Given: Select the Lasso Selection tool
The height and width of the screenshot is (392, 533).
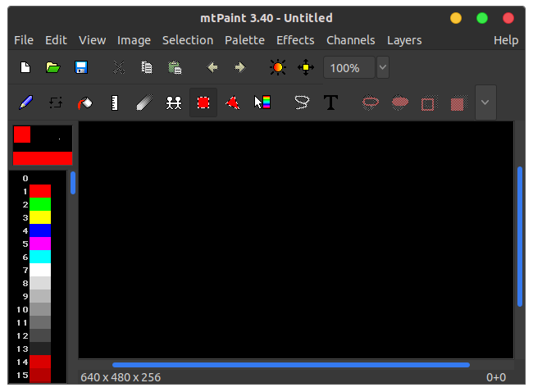Looking at the screenshot, I should click(302, 103).
